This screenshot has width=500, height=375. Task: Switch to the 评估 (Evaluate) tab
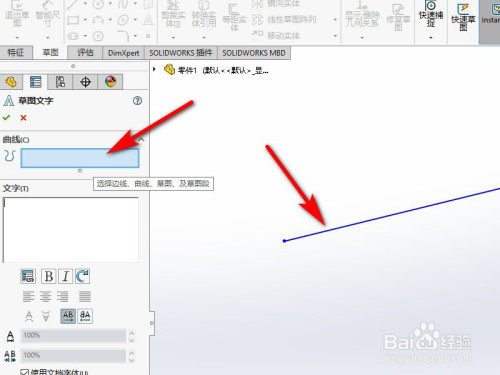coord(85,53)
